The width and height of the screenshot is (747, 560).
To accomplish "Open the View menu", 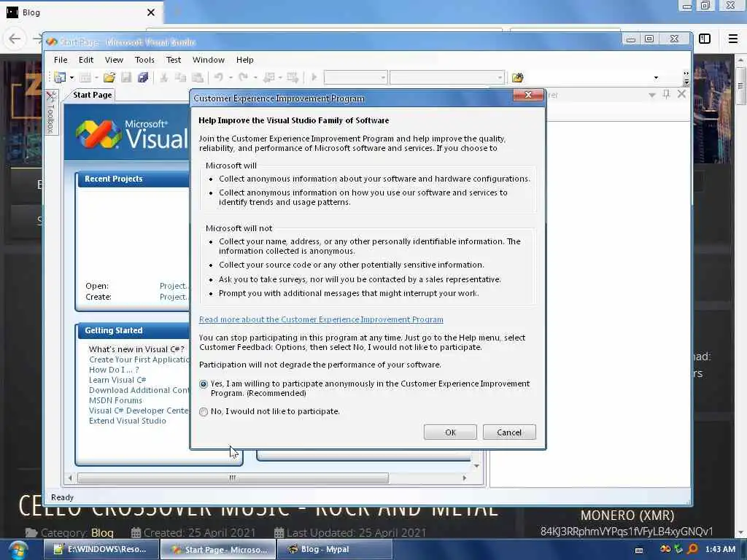I will (114, 60).
